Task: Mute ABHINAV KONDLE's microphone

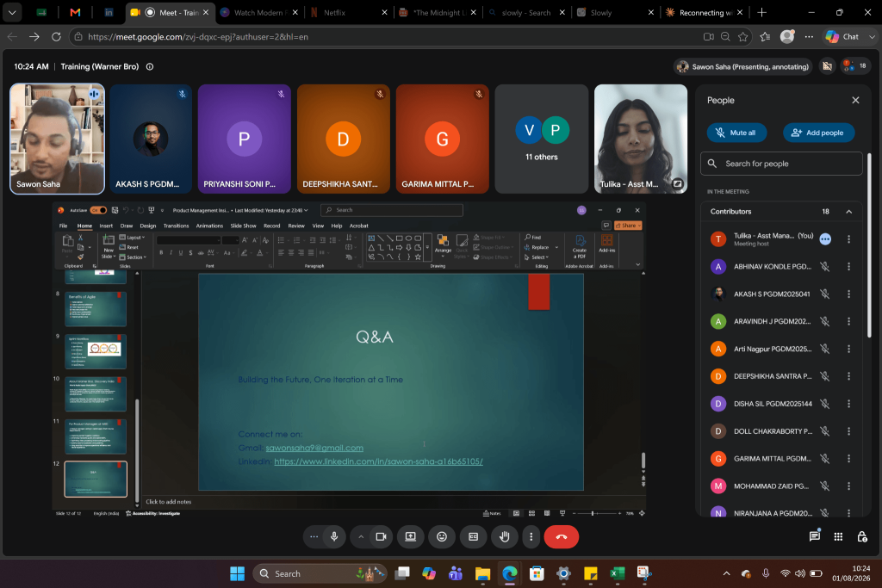Action: point(824,267)
